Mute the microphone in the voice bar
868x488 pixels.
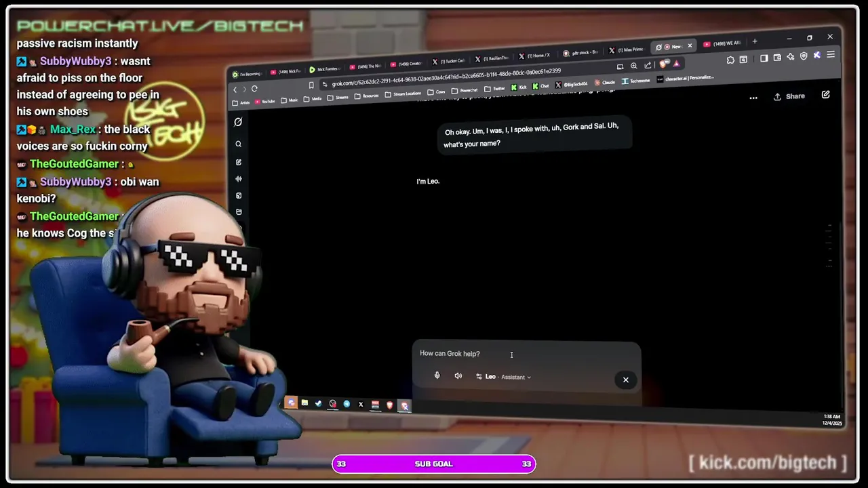pyautogui.click(x=437, y=375)
